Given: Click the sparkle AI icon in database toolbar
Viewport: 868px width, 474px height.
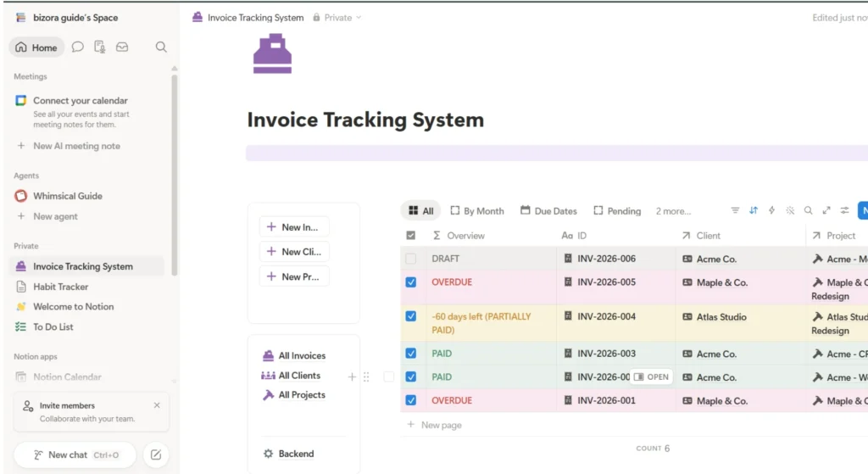Looking at the screenshot, I should (790, 210).
